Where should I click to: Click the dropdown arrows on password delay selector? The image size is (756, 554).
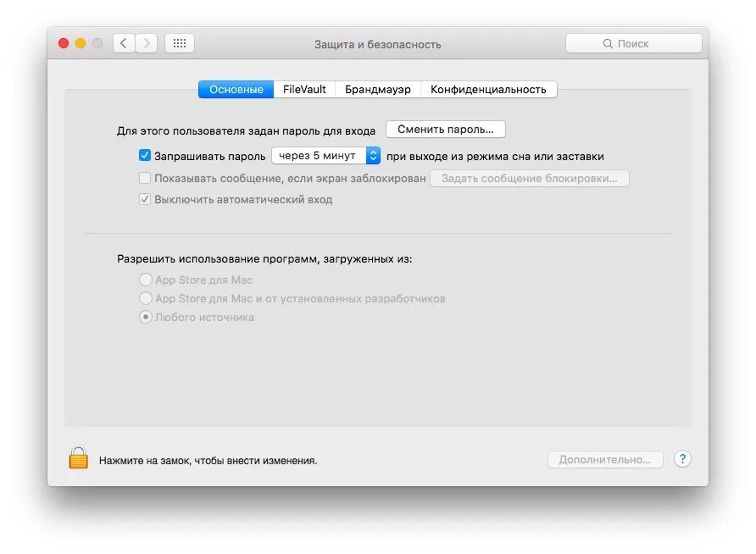[x=374, y=155]
